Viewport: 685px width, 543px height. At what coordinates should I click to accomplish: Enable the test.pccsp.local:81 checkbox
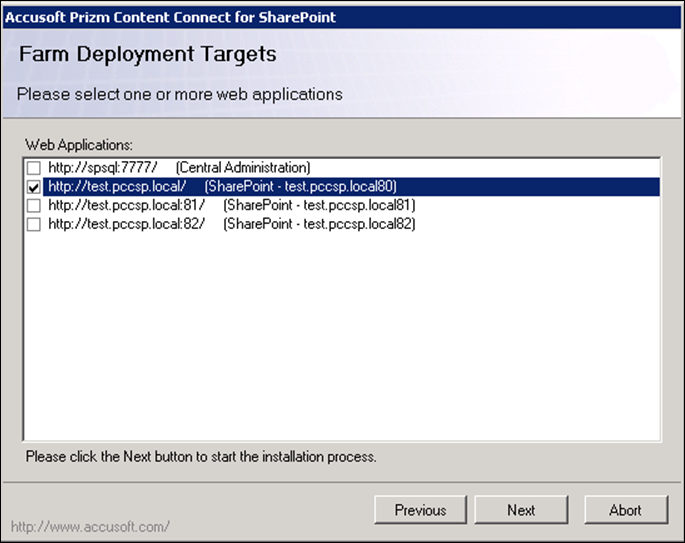click(x=34, y=206)
